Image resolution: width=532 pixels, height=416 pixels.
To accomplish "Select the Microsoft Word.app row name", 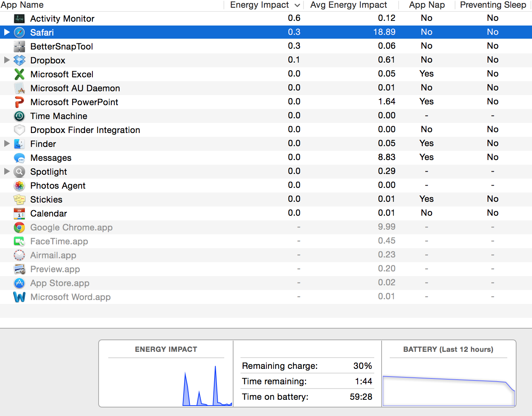I will pyautogui.click(x=70, y=297).
